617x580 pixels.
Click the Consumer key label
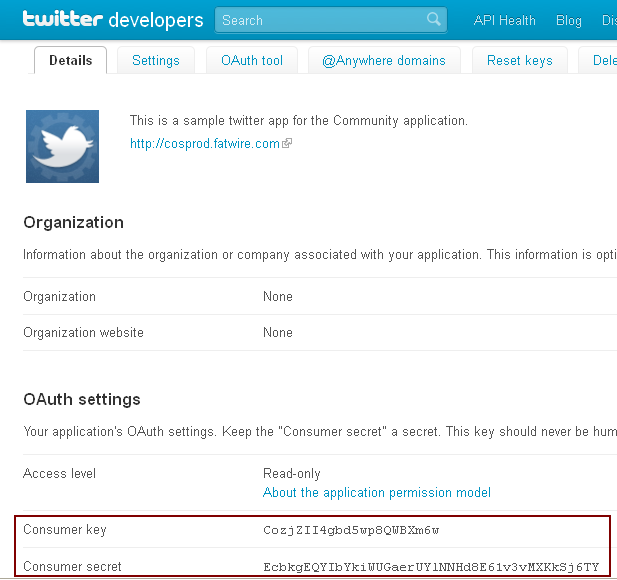click(65, 530)
